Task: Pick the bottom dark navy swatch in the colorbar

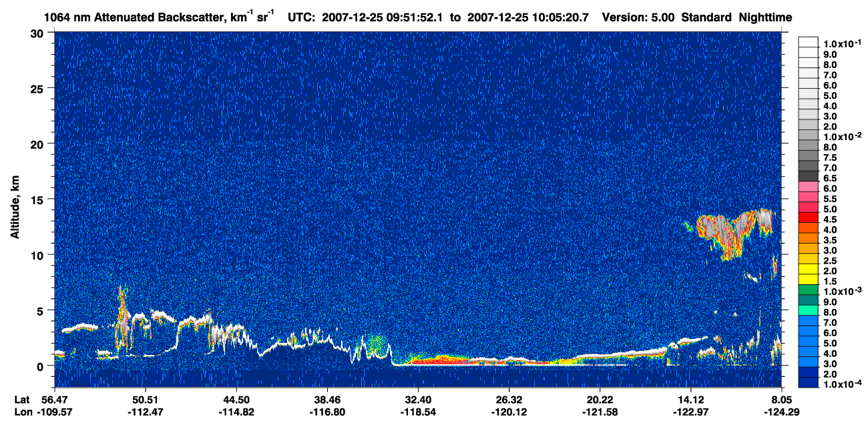Action: pyautogui.click(x=809, y=383)
